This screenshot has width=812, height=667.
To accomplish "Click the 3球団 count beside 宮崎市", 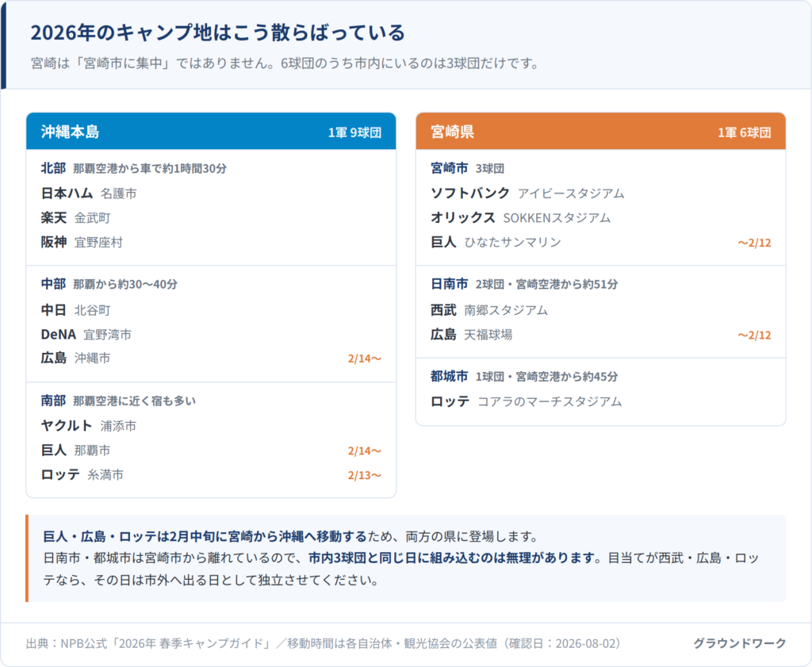I will coord(490,169).
